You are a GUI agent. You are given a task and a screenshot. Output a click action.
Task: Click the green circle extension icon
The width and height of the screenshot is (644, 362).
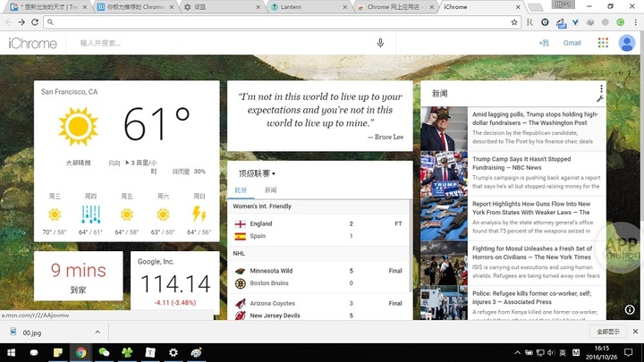pos(621,22)
